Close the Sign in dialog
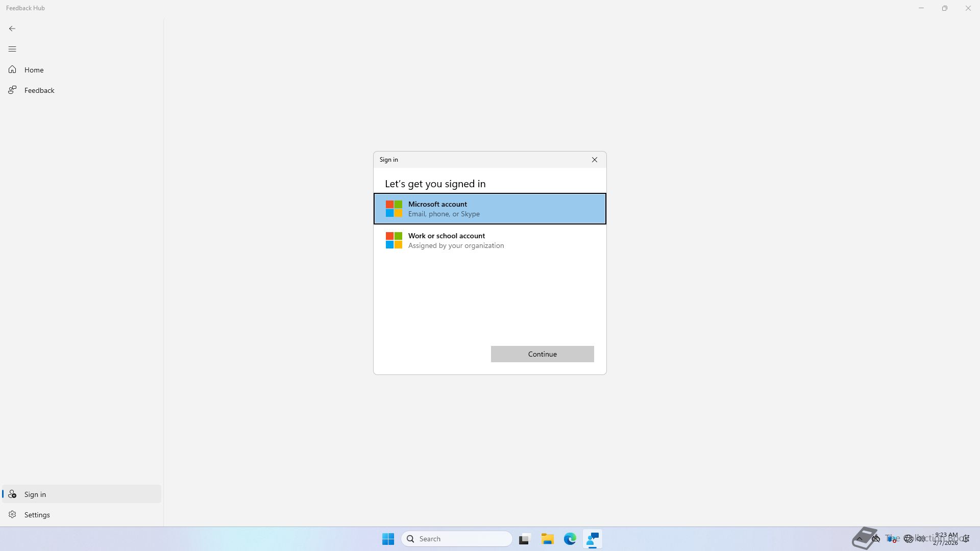Screen dimensions: 980x551 594,160
